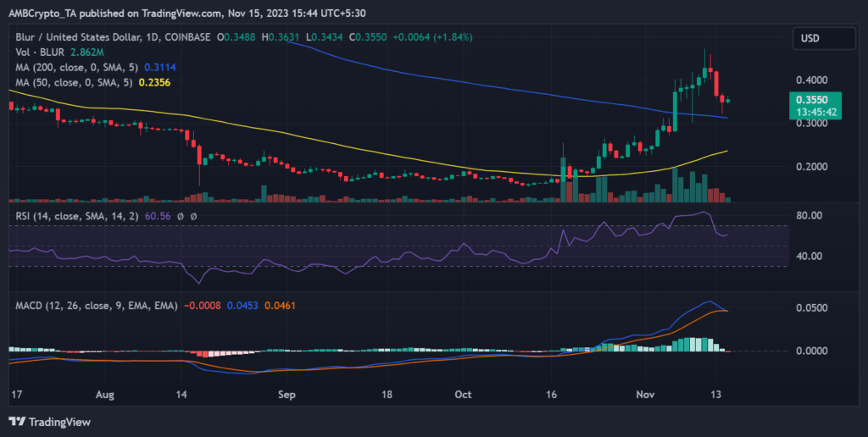Select the Nov date on time axis

[647, 394]
